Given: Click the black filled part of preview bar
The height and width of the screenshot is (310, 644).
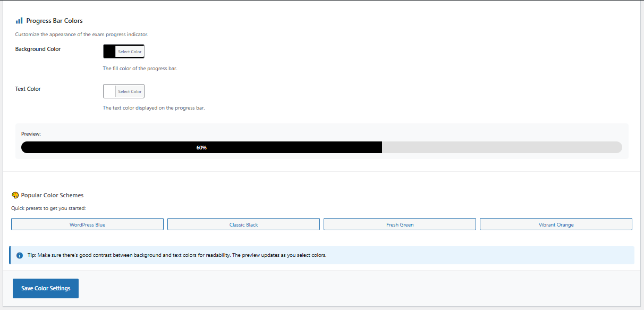Looking at the screenshot, I should 106,147.
